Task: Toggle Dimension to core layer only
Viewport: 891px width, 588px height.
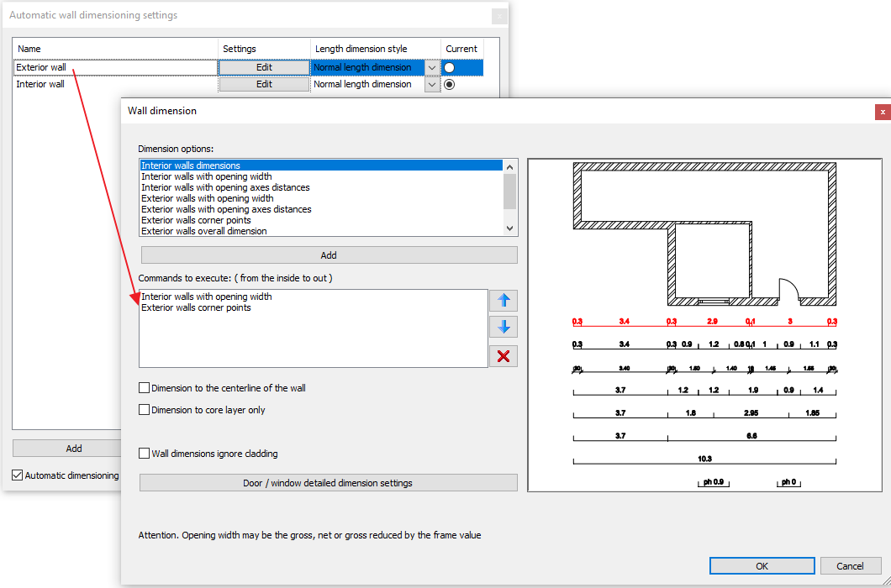Action: point(145,411)
